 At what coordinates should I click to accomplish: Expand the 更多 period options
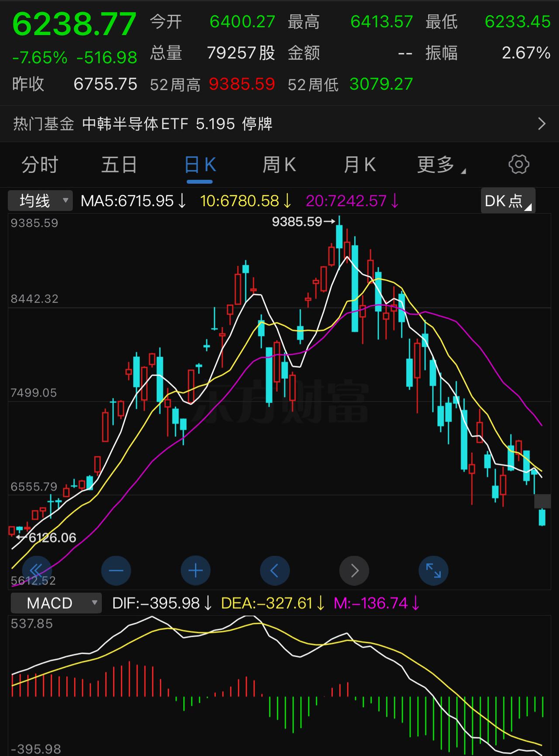[441, 165]
